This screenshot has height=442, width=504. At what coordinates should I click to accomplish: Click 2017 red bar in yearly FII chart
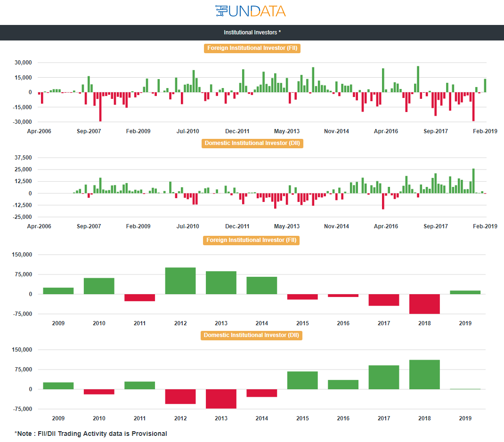(384, 300)
